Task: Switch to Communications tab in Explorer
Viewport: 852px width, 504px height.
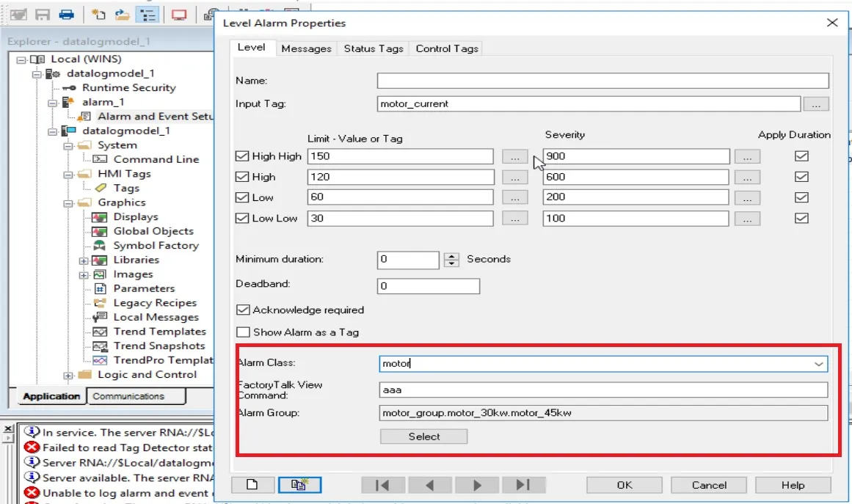Action: [136, 396]
